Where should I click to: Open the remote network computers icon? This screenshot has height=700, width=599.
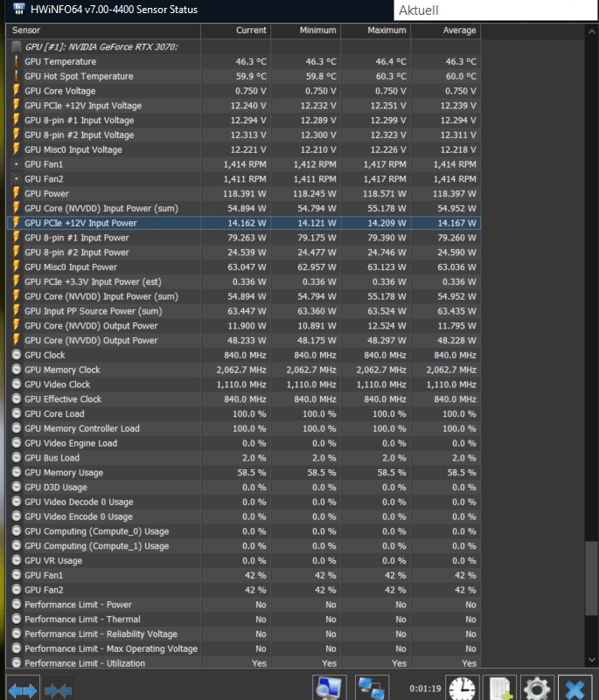pos(373,689)
